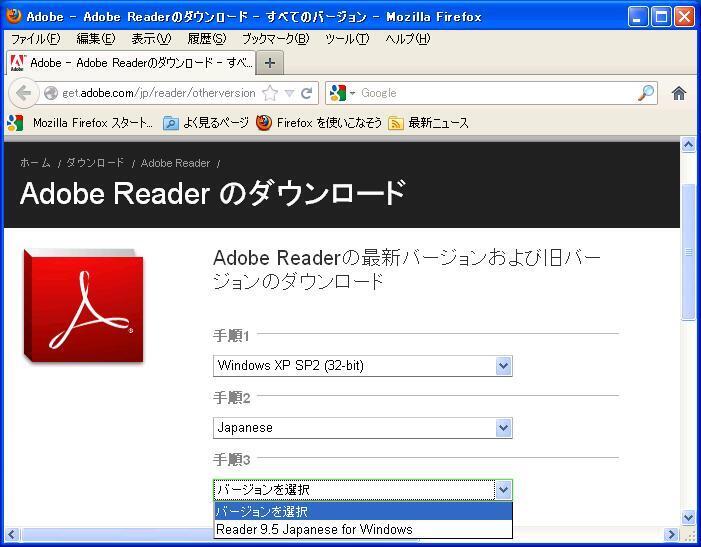Screen dimensions: 701x547
Task: Open a new tab with plus button
Action: pyautogui.click(x=270, y=63)
